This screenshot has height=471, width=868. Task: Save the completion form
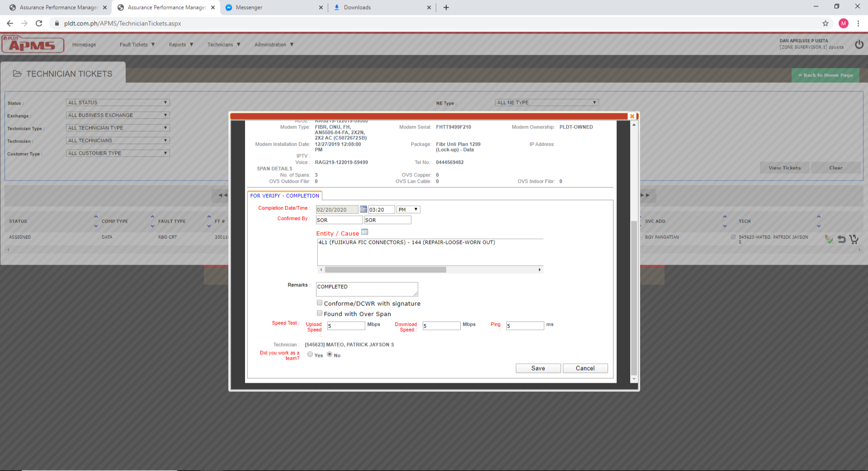538,368
